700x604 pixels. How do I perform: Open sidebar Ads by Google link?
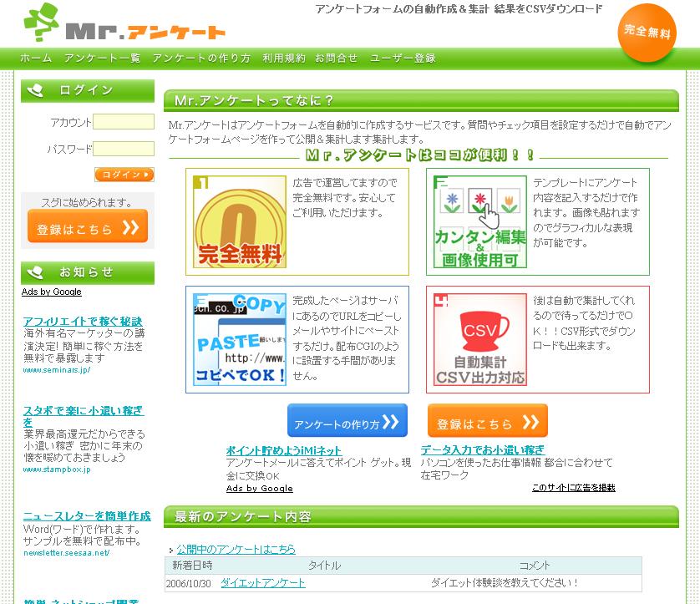tap(51, 292)
